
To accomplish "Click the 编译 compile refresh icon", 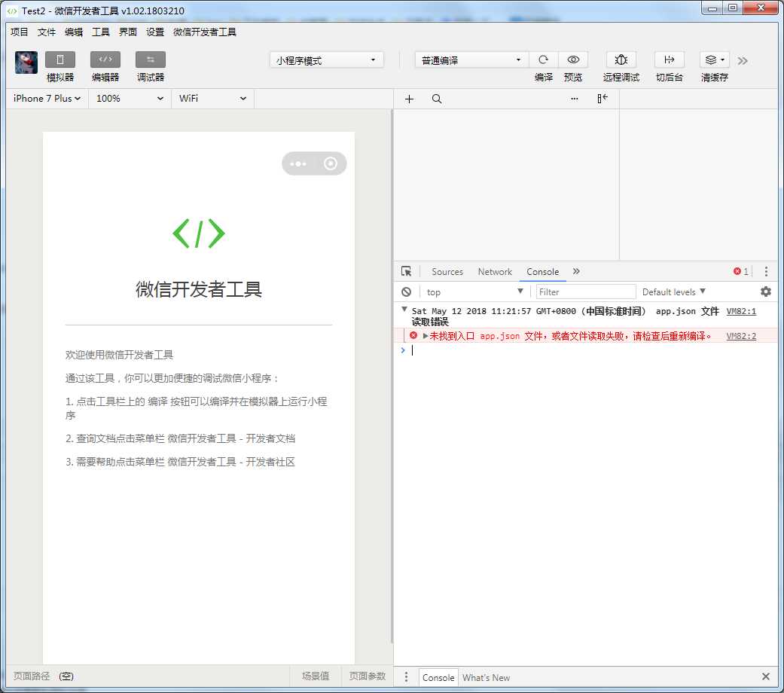I will (543, 60).
